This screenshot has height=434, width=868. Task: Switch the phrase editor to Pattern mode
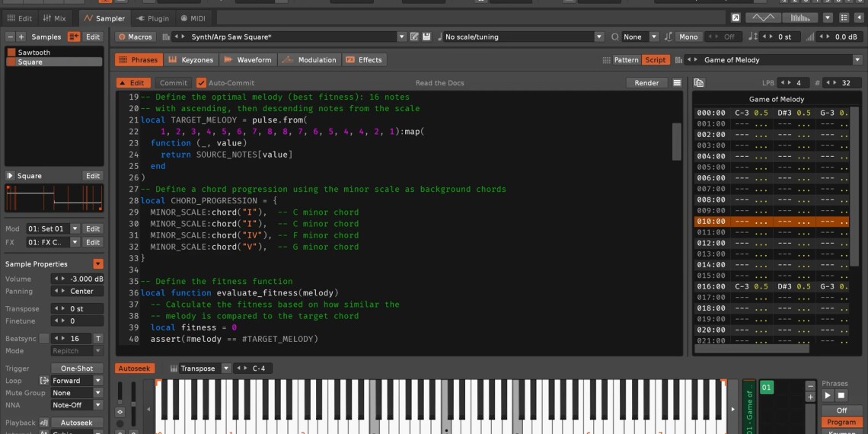tap(626, 59)
